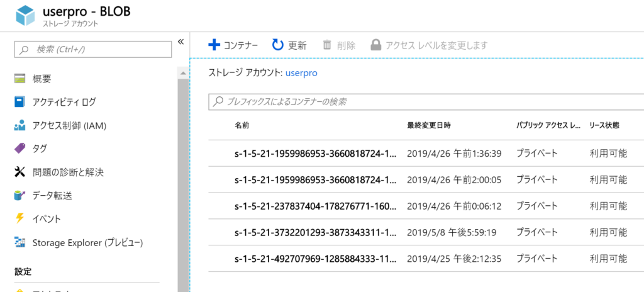
Task: Open タグ menu item
Action: click(x=40, y=149)
